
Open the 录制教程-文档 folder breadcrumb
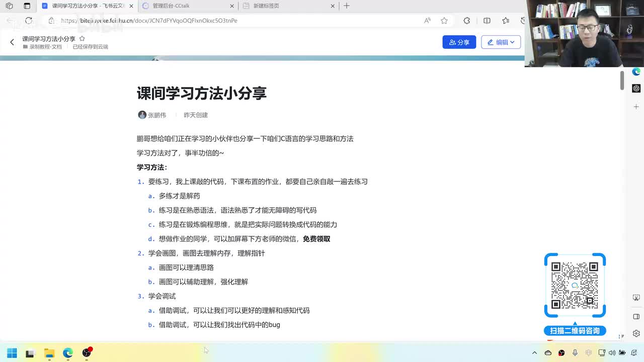[x=42, y=47]
